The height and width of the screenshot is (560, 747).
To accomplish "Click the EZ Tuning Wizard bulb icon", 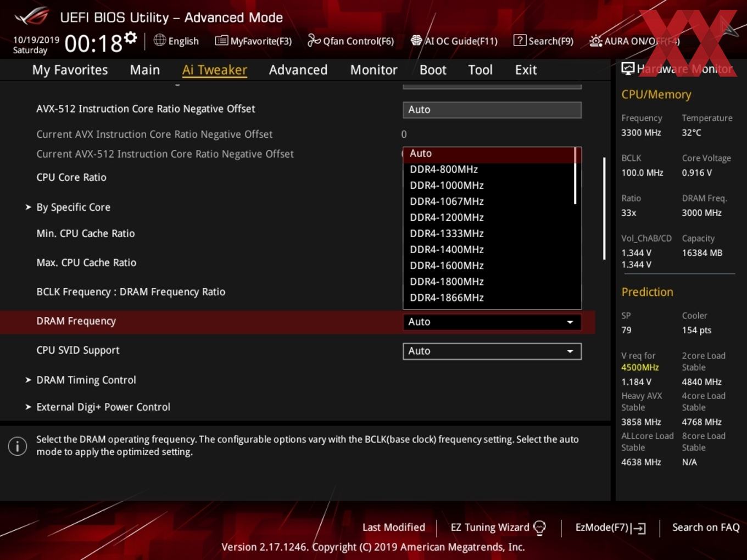I will [539, 528].
